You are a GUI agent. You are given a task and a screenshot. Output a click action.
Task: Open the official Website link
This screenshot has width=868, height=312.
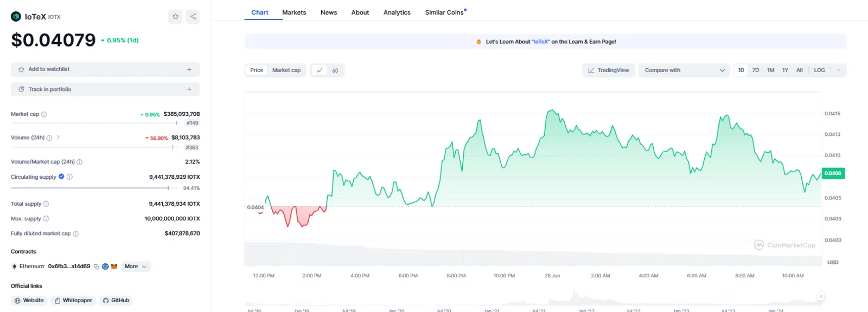click(29, 301)
